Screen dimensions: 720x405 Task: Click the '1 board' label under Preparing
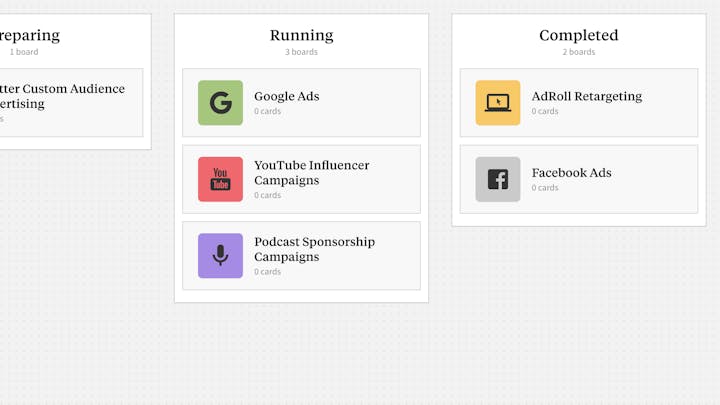coord(24,52)
